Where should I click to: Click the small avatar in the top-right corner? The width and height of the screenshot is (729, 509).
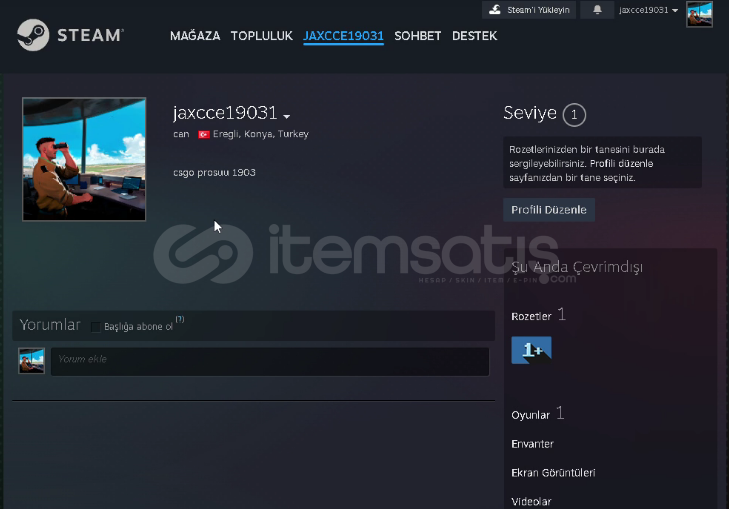(699, 14)
